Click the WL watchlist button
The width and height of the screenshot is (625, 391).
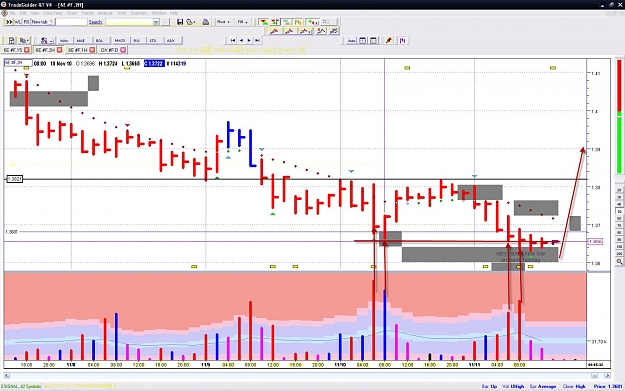[x=18, y=22]
